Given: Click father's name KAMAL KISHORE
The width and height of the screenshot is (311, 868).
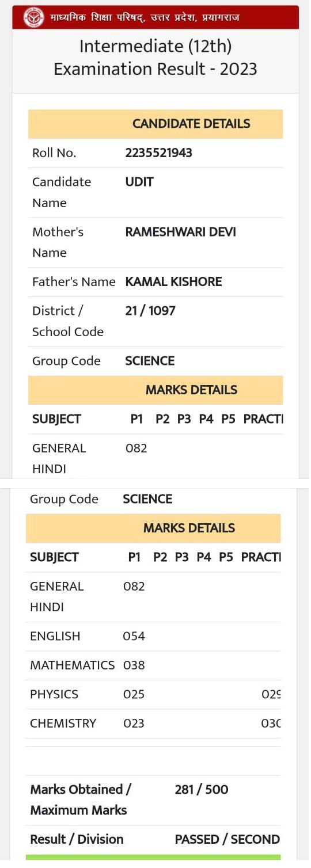Looking at the screenshot, I should [173, 281].
